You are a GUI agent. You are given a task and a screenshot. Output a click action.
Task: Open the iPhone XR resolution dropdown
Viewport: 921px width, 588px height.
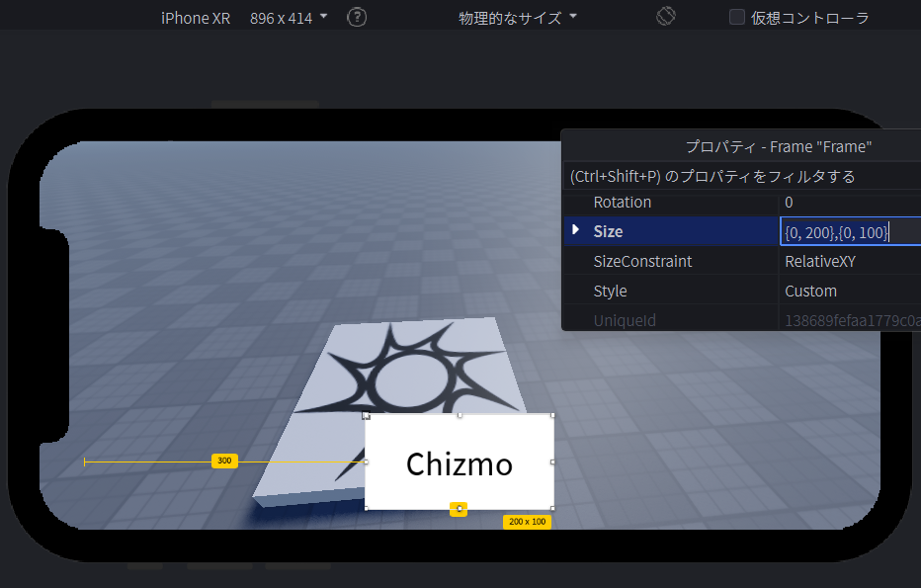pos(289,18)
